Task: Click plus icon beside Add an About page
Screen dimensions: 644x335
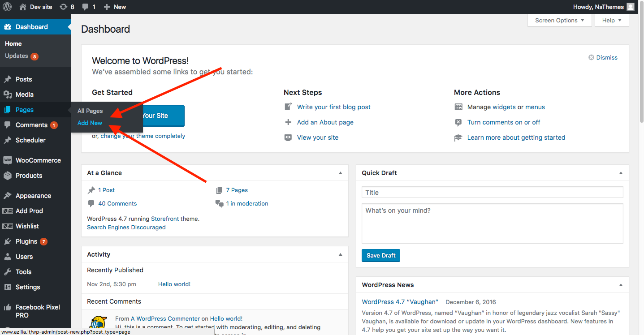Action: [288, 122]
